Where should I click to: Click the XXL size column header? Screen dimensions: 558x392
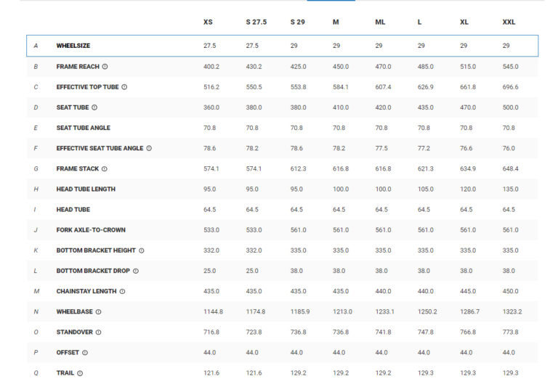(509, 23)
